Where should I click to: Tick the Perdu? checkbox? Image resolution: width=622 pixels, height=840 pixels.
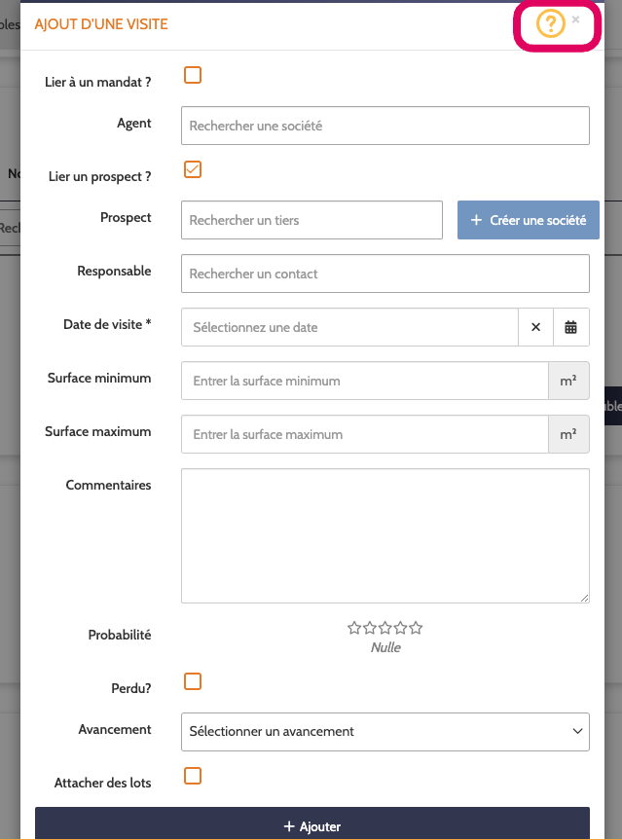pos(193,681)
